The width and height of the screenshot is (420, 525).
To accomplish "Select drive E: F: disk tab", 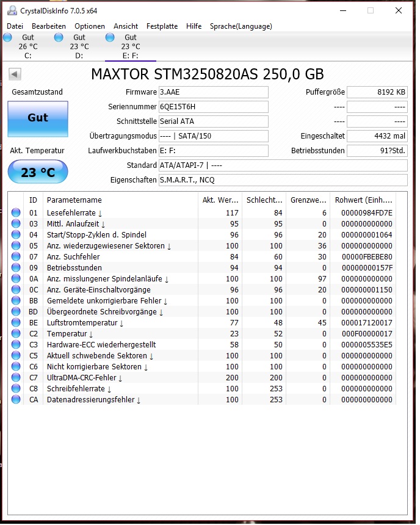I will pos(130,46).
